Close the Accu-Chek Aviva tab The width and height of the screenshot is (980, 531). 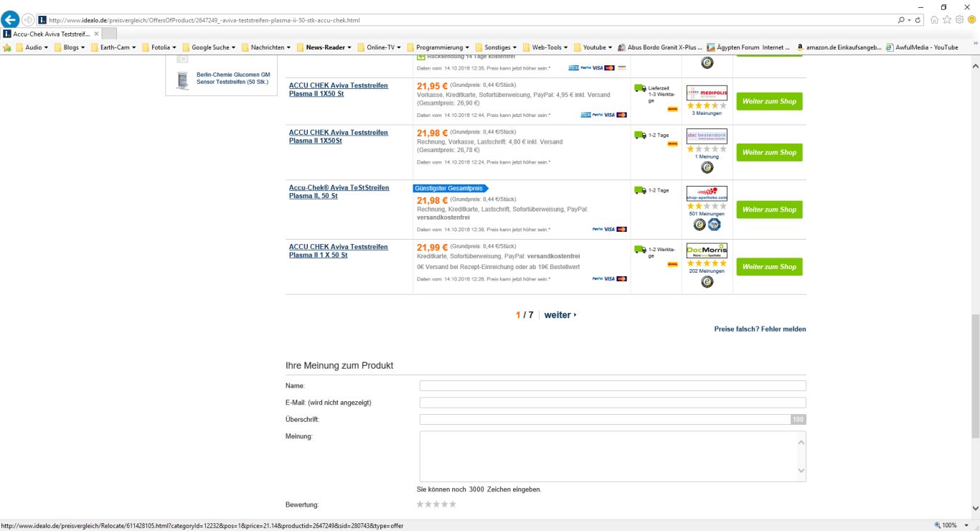click(x=96, y=34)
